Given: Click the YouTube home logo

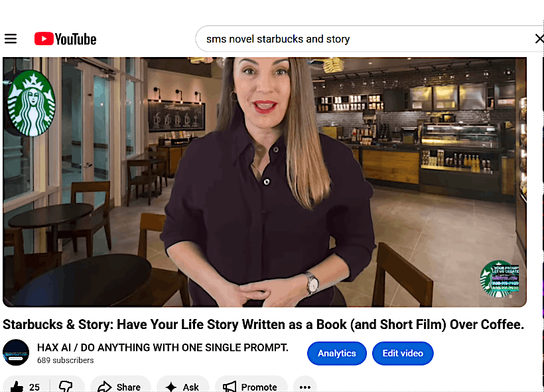Looking at the screenshot, I should [65, 39].
